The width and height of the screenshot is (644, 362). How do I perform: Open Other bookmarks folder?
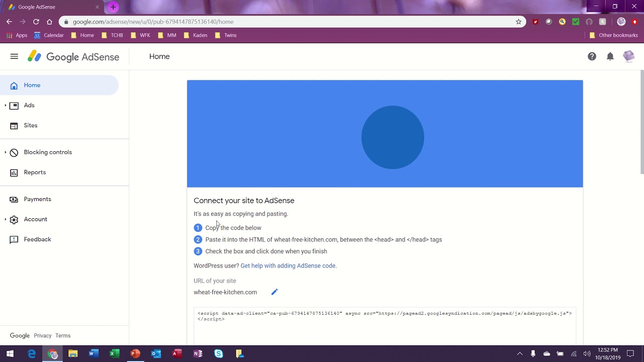pyautogui.click(x=613, y=35)
